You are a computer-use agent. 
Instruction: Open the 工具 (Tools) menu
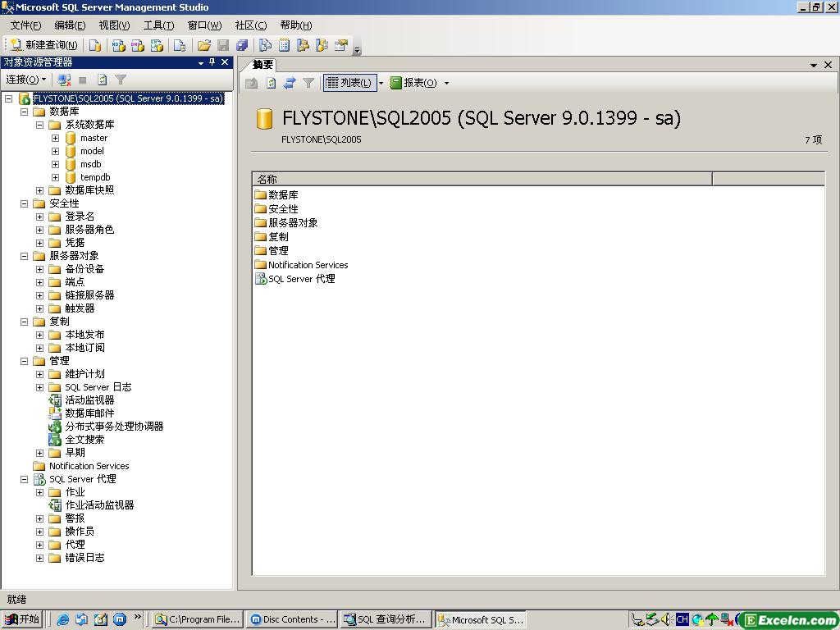point(158,25)
